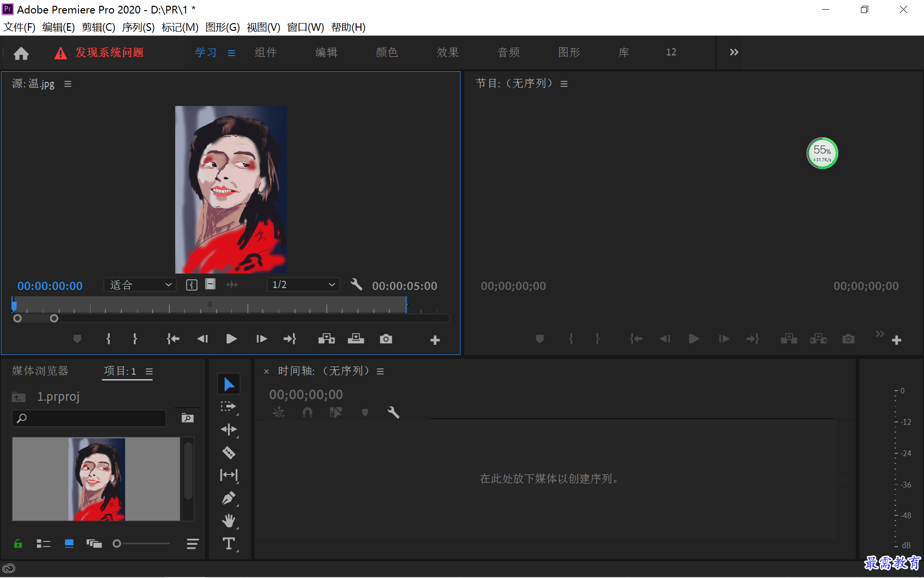
Task: Toggle project writable lock icon
Action: pyautogui.click(x=18, y=544)
